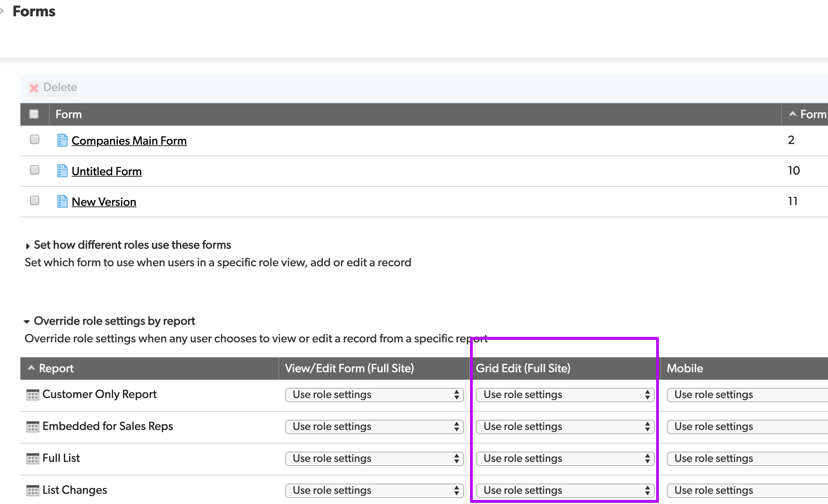Click the Customer Only Report grid icon
828x504 pixels.
34,394
